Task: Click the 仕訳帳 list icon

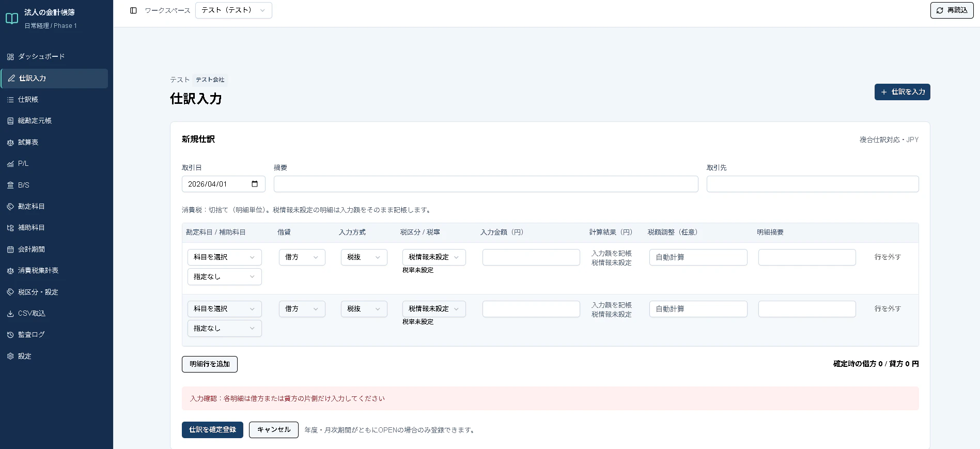Action: pos(10,100)
